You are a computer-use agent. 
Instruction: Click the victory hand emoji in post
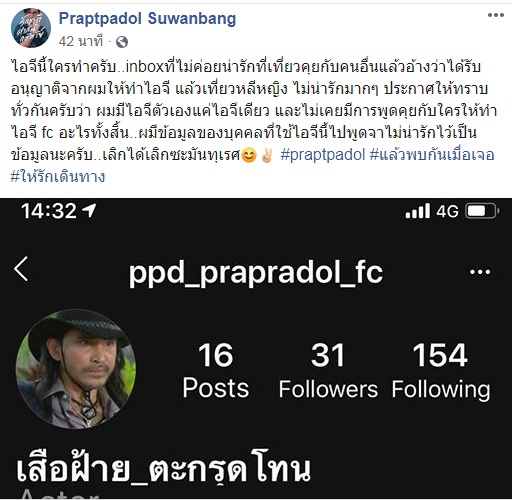[267, 155]
